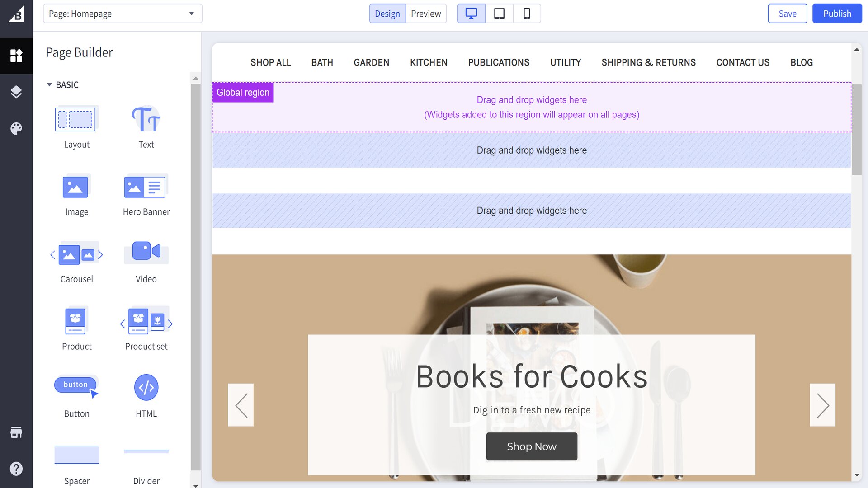
Task: Select the Text widget
Action: tap(146, 127)
